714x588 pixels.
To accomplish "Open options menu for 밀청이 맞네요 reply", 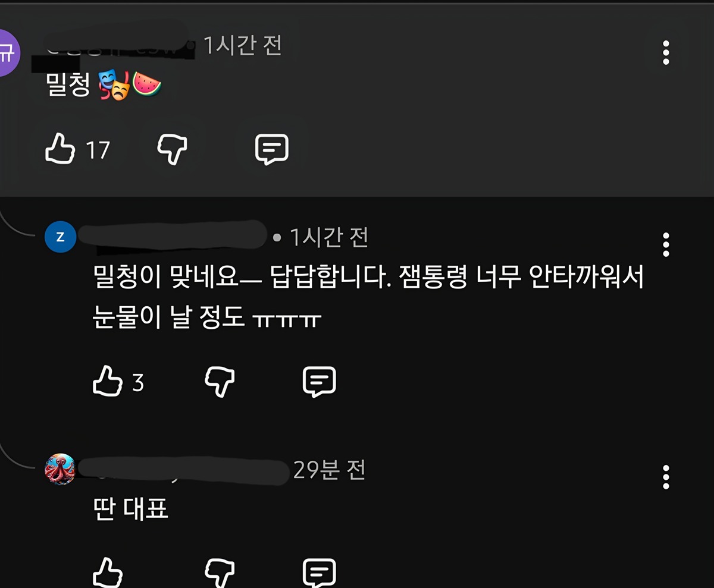I will (x=666, y=244).
